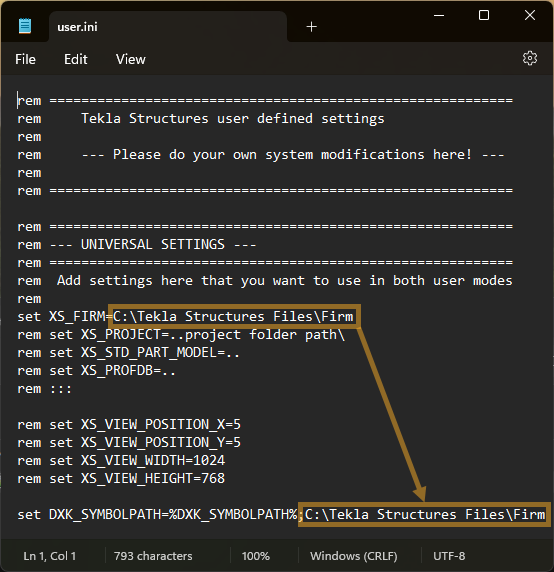Click the 'XS_VIEW_WIDTH=1024' line

coord(121,460)
